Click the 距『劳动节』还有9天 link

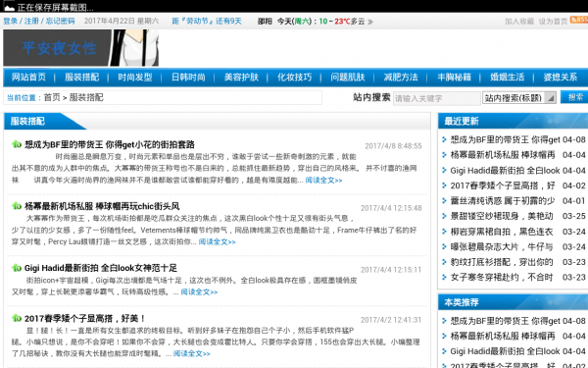[207, 21]
